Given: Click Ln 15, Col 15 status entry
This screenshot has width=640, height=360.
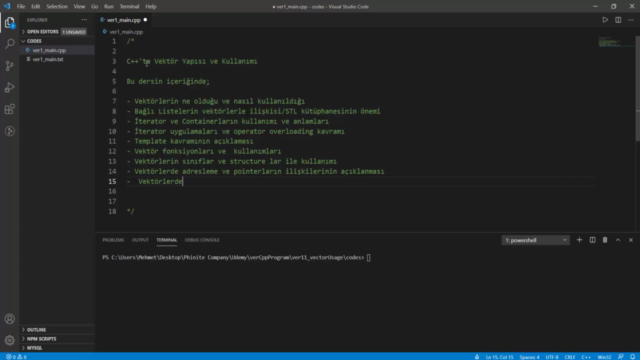Looking at the screenshot, I should 499,357.
